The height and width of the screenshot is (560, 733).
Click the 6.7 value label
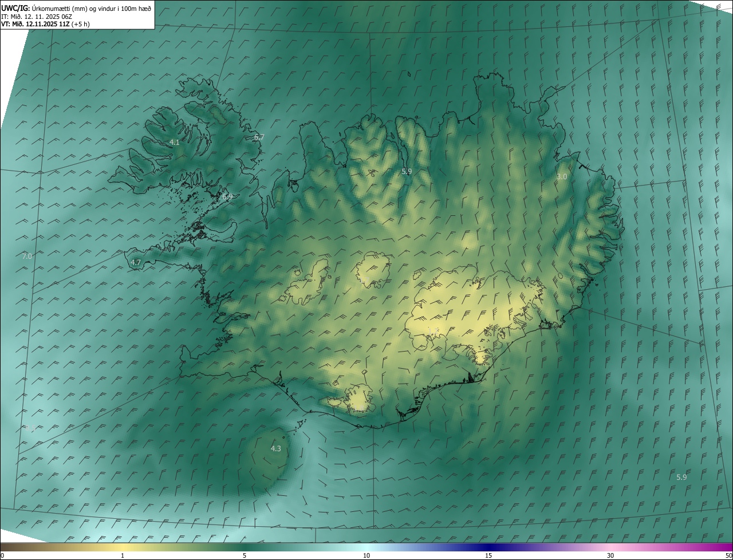point(259,137)
